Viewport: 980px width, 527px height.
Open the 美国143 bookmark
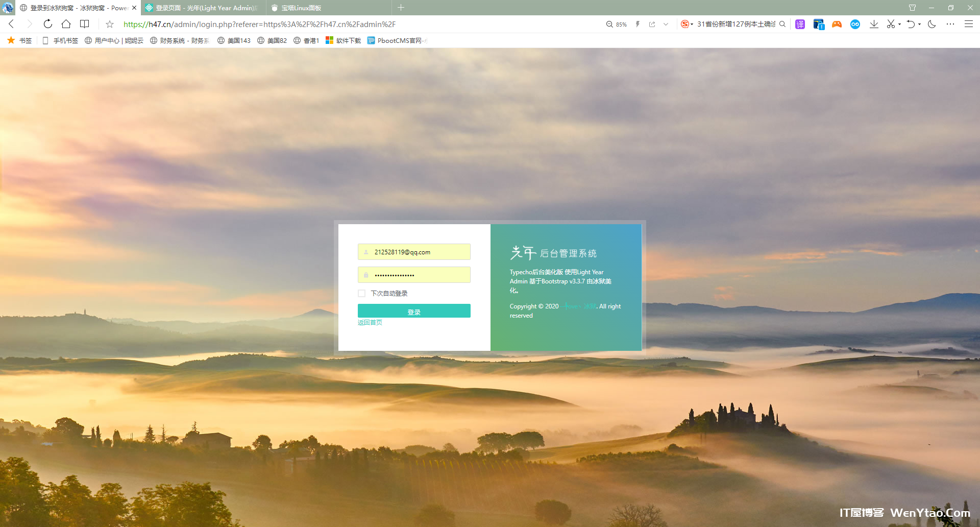click(x=234, y=40)
